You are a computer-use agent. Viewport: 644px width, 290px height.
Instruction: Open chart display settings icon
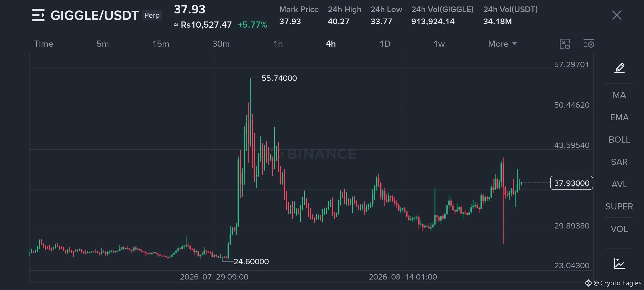tap(589, 44)
